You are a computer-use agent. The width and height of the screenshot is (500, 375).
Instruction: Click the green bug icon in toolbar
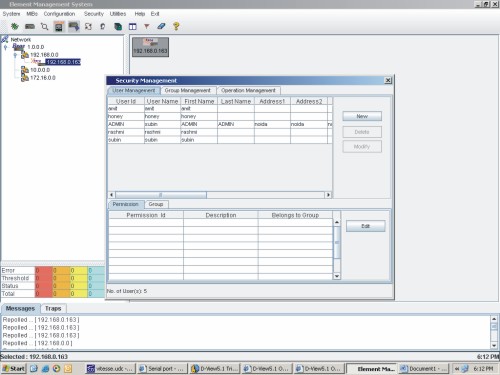(x=14, y=26)
